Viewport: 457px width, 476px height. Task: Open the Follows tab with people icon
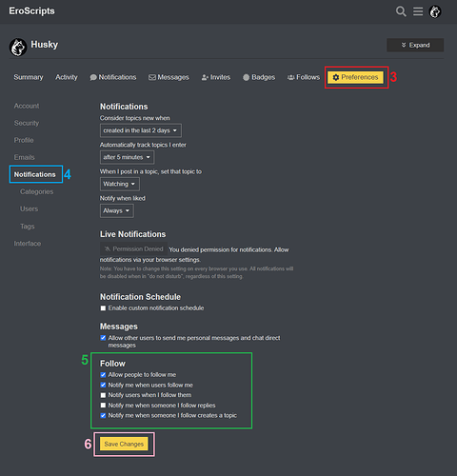click(304, 77)
